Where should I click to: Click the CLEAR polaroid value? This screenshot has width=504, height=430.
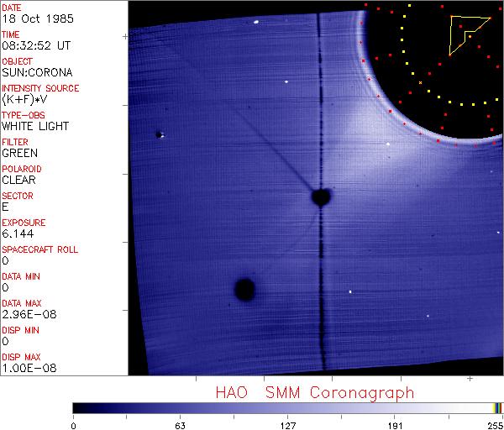19,180
